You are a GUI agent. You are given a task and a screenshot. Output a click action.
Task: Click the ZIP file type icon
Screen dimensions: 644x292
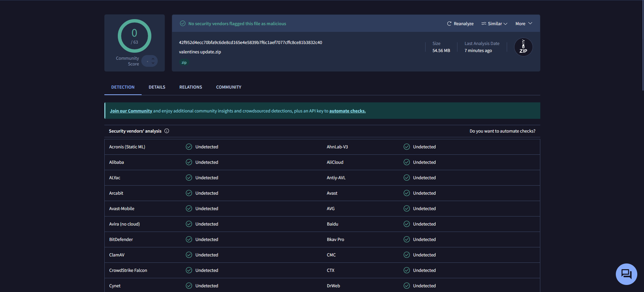(523, 47)
